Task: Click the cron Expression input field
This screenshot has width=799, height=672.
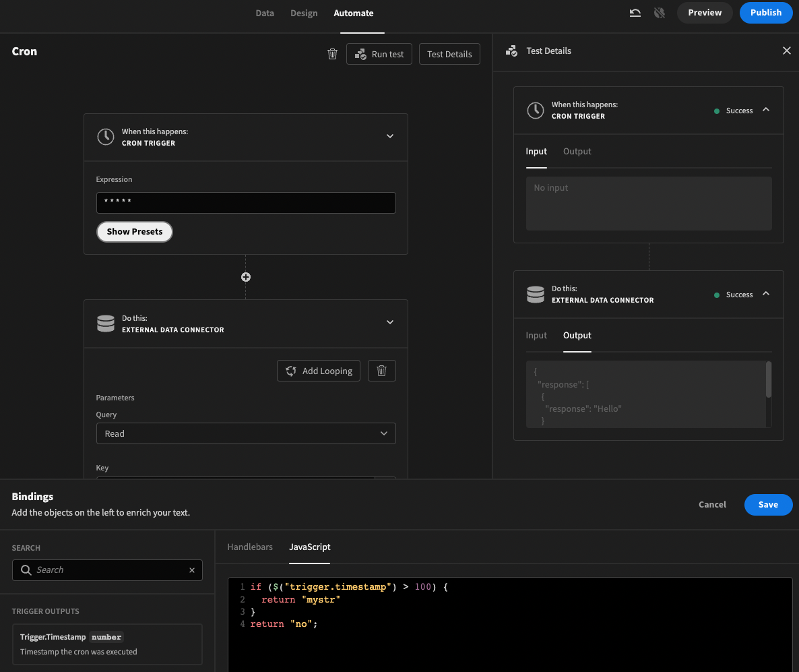Action: pos(246,203)
